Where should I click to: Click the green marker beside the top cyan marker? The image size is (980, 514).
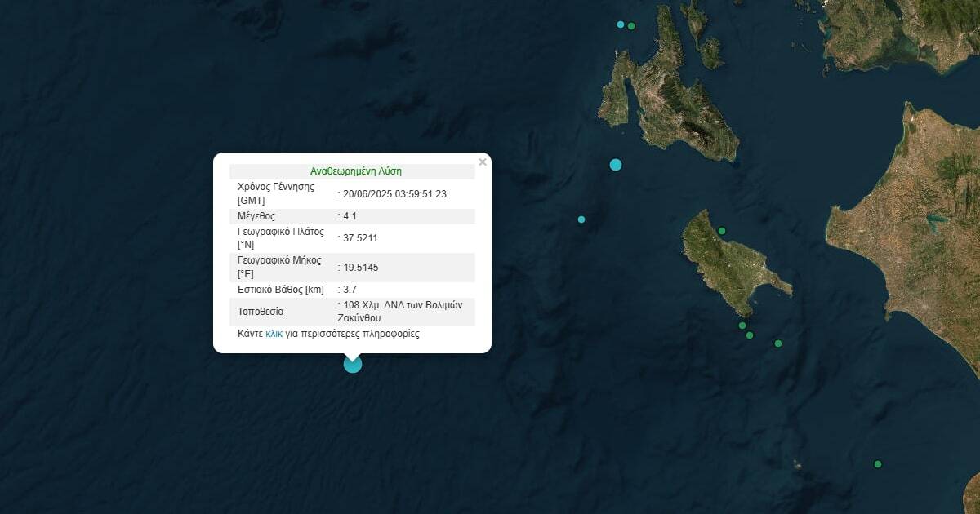coord(631,26)
